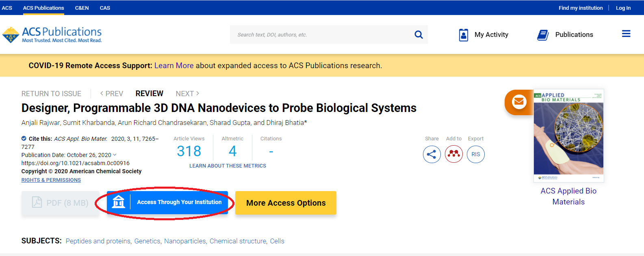Screen dimensions: 644x256
Task: Open Publications book icon
Action: [543, 35]
